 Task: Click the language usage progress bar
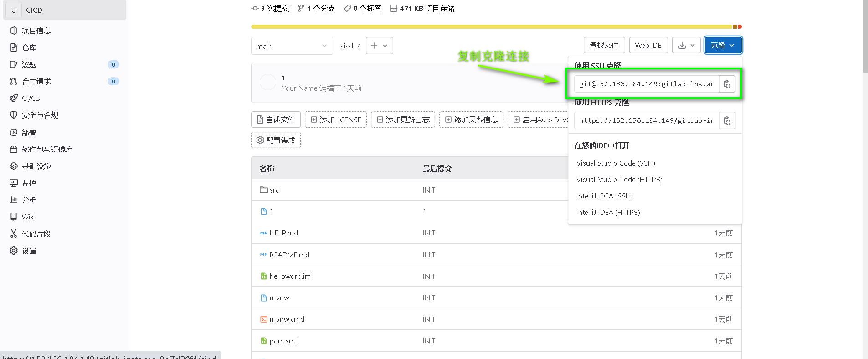[x=496, y=26]
